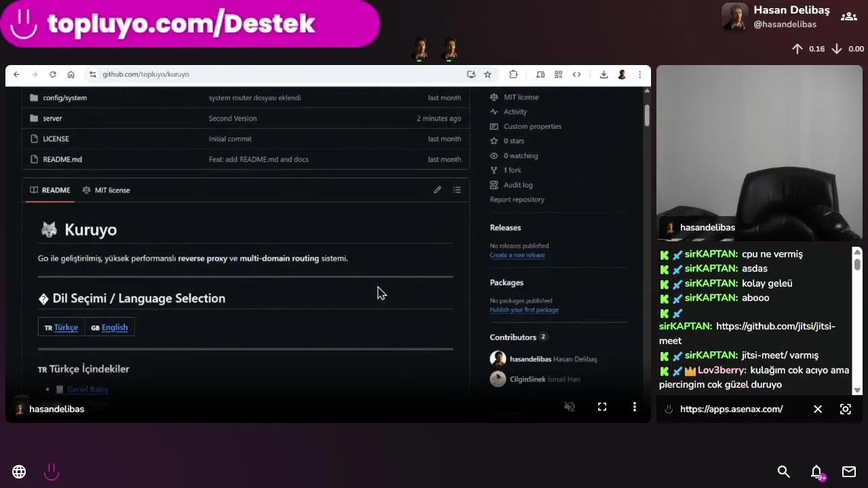
Task: Open the Packages heading link
Action: coord(507,283)
